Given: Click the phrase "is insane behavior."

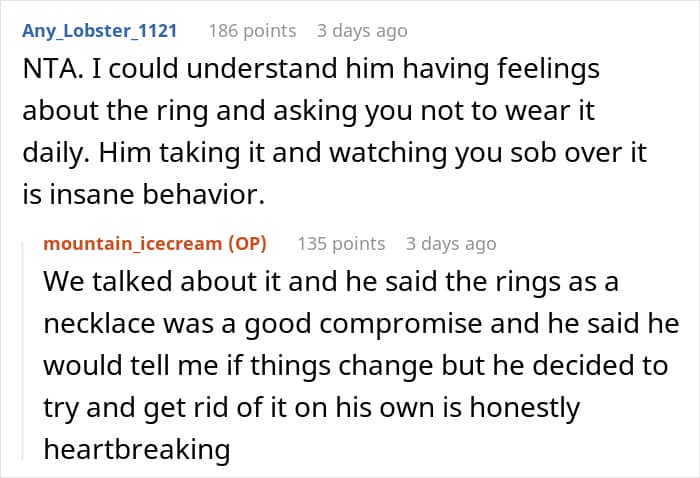Looking at the screenshot, I should point(143,196).
